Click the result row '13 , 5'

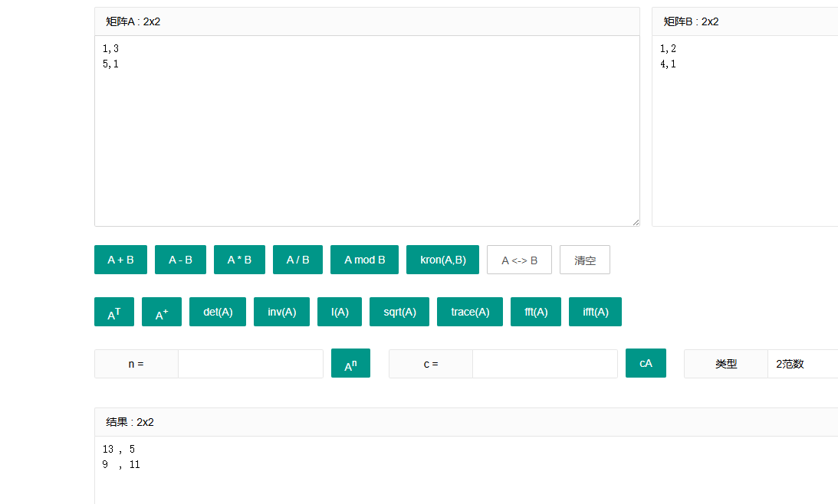pos(119,449)
